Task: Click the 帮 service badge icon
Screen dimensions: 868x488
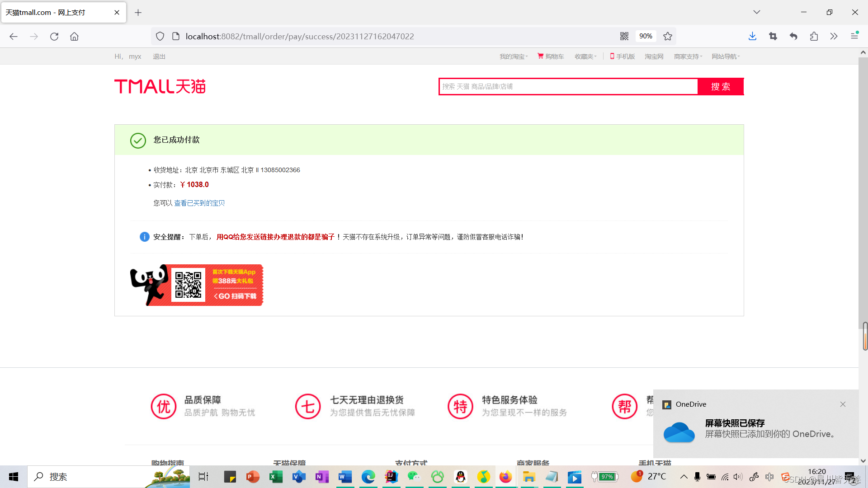Action: point(625,406)
